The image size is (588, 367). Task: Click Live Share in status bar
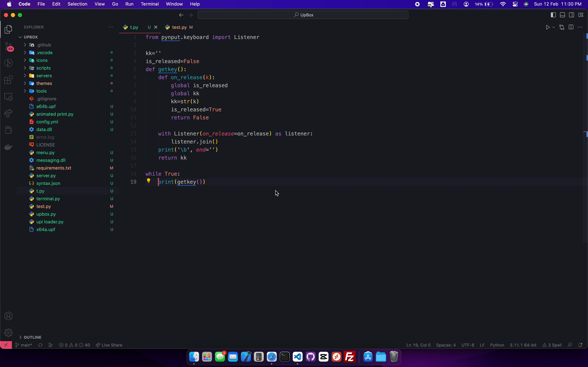(109, 345)
